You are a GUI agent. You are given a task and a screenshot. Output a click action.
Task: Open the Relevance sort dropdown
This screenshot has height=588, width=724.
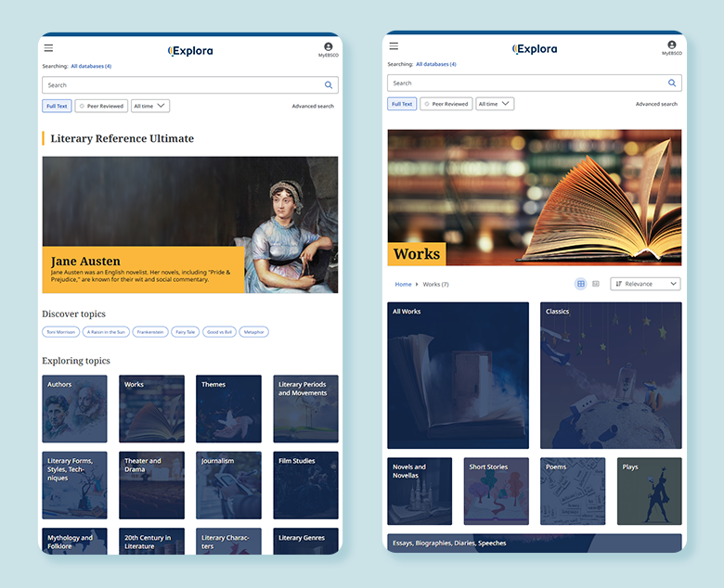pyautogui.click(x=645, y=284)
